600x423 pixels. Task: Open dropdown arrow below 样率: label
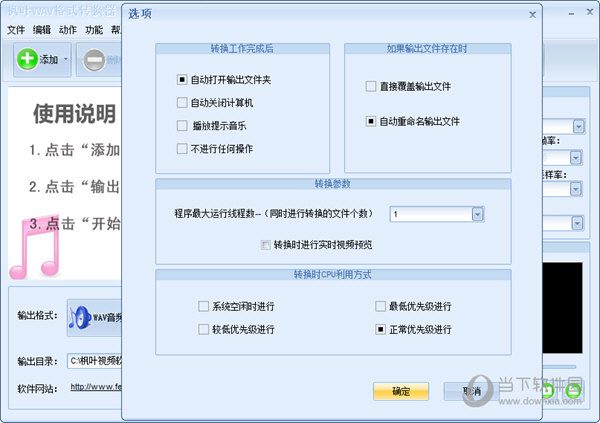pyautogui.click(x=576, y=189)
